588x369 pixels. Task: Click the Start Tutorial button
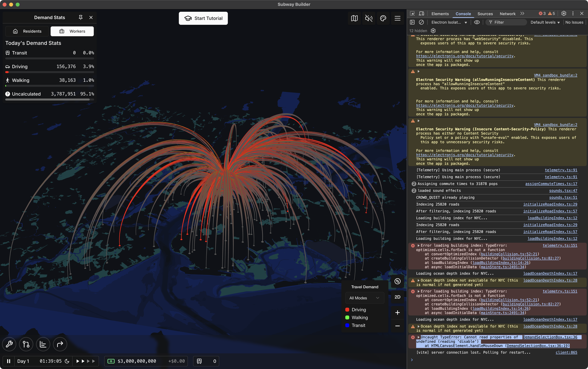point(203,18)
